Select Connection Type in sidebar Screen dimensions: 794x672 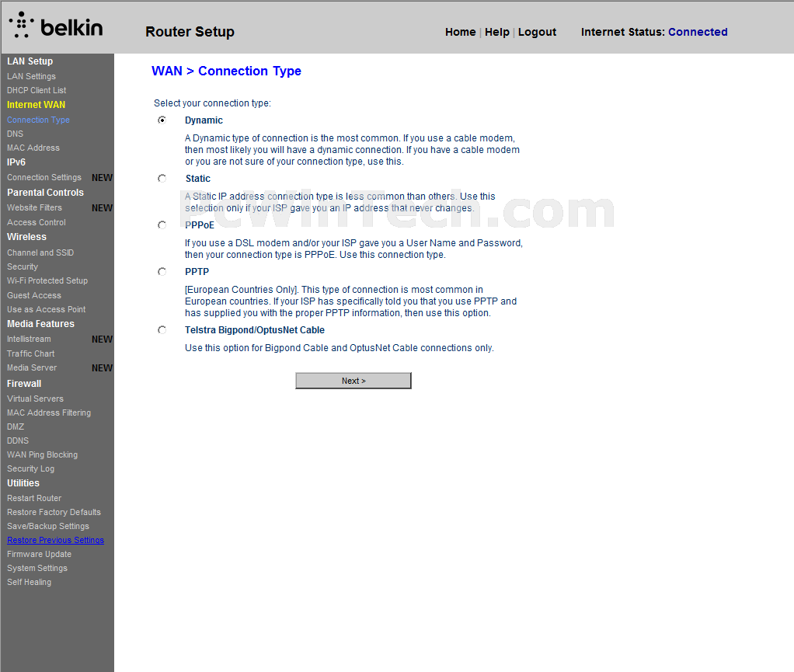[39, 120]
